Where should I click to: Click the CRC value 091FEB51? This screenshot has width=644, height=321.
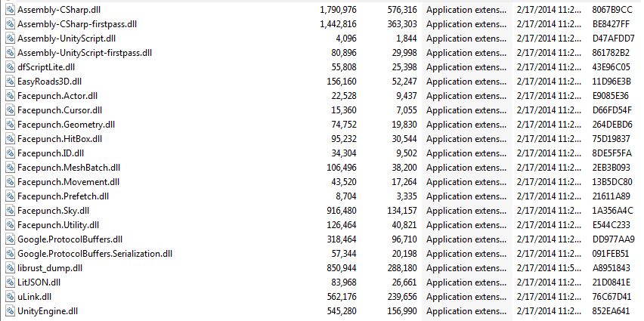tap(610, 254)
